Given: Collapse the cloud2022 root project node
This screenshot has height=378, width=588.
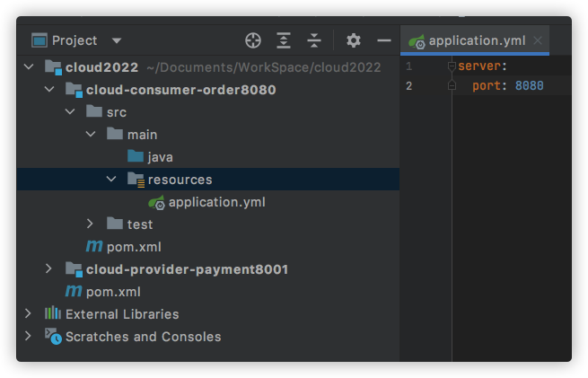Looking at the screenshot, I should point(29,67).
